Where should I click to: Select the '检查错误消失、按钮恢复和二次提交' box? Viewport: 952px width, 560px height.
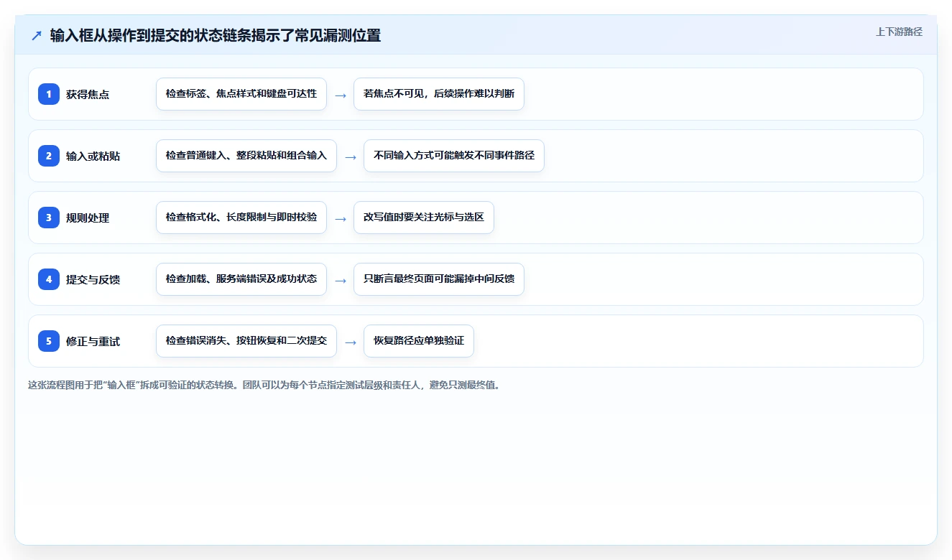[x=246, y=341]
